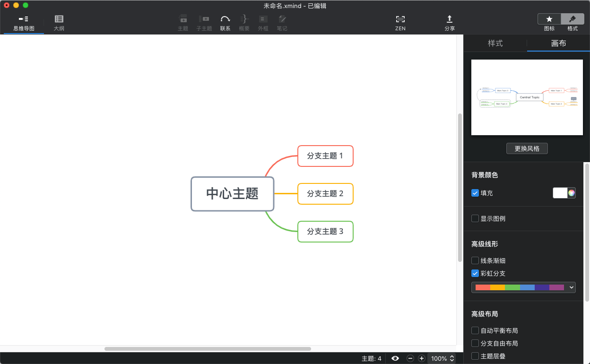Click the 更换风格 change theme button
This screenshot has height=364, width=590.
527,148
